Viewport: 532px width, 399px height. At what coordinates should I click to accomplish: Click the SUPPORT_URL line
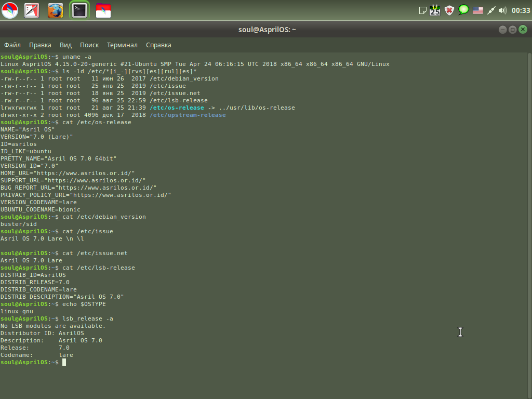[x=73, y=180]
